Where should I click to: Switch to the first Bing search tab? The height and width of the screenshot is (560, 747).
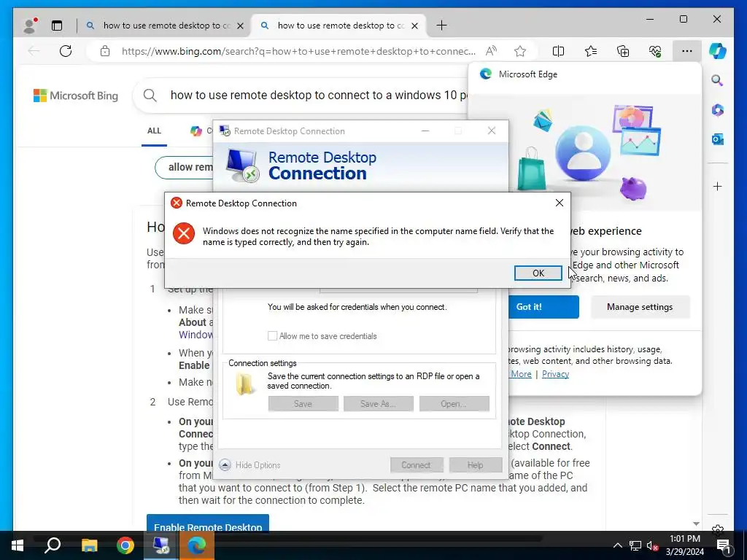click(x=164, y=26)
